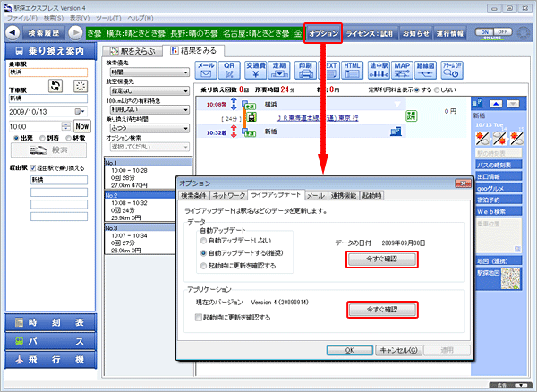The image size is (537, 392).
Task: Click the blue arrows beside 10:08発
Action: point(234,104)
